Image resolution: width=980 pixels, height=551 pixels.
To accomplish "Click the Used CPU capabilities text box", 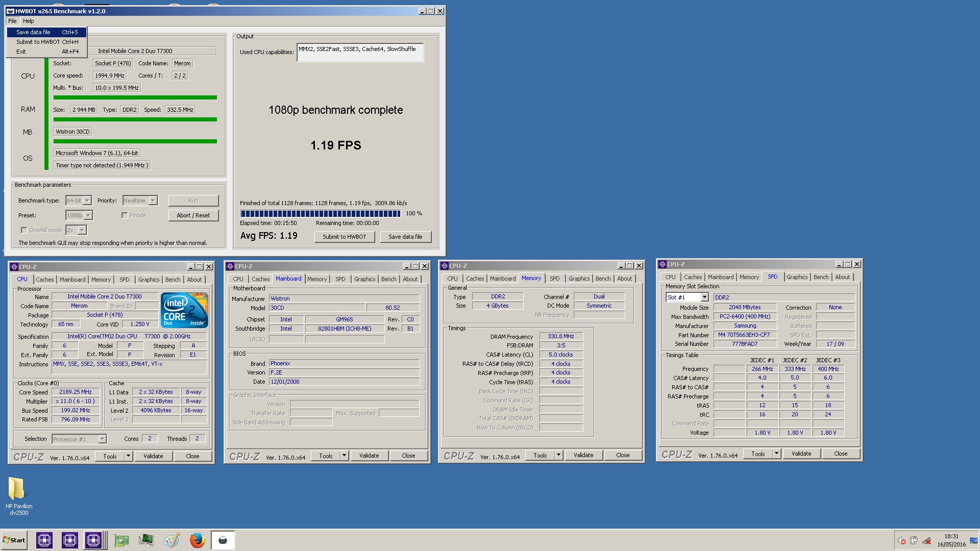I will [360, 53].
